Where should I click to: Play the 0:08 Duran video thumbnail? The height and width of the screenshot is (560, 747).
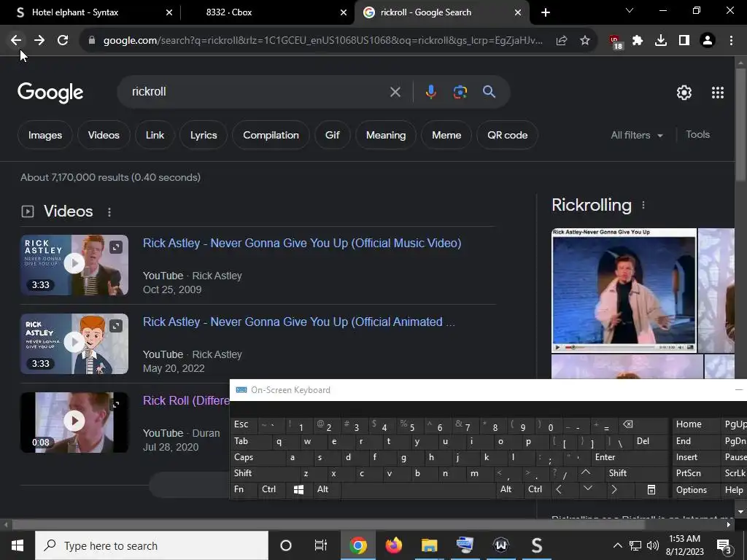click(74, 422)
